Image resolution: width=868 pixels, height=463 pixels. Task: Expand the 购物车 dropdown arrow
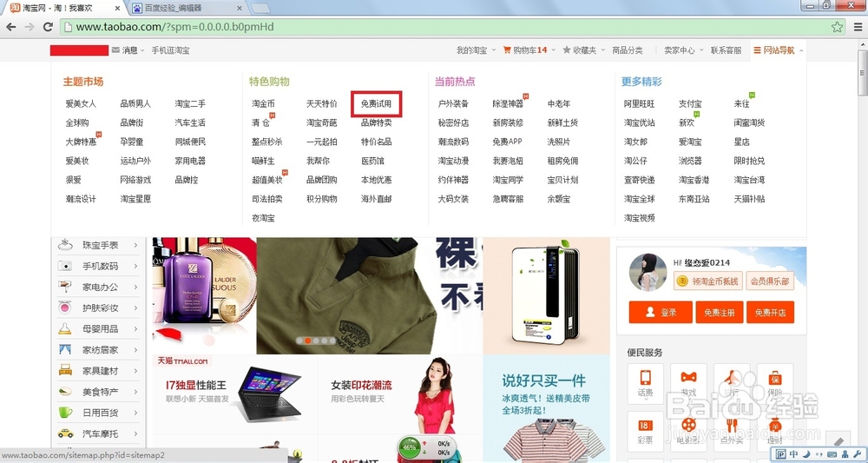(552, 50)
